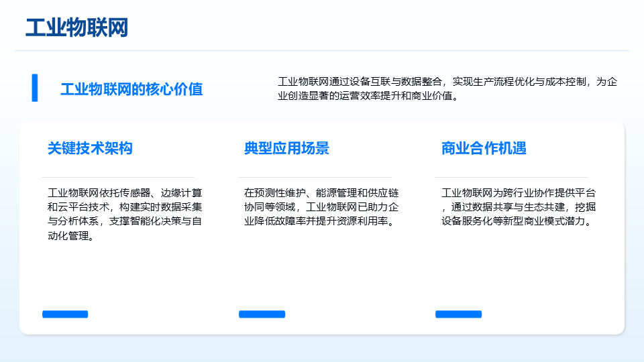Click the divider line under 典型应用场景

pos(315,177)
